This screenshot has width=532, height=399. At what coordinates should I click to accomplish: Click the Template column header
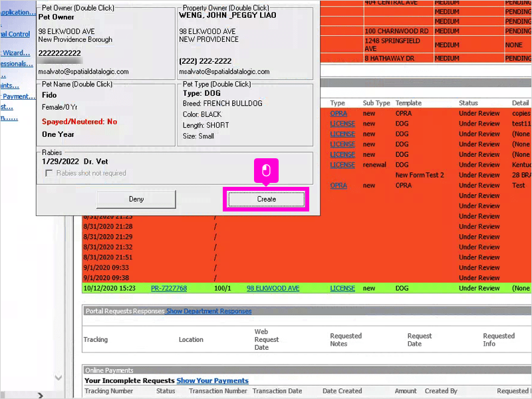tap(408, 103)
